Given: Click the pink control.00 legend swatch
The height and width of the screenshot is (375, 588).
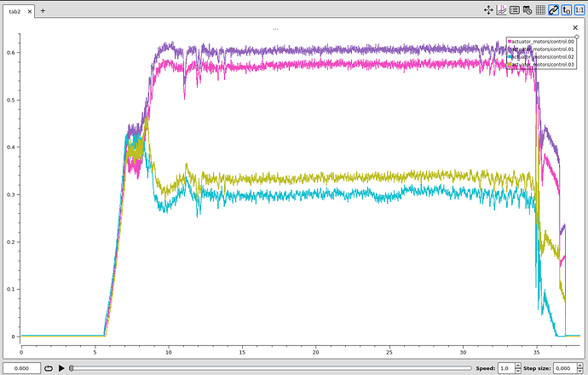Looking at the screenshot, I should click(x=510, y=42).
